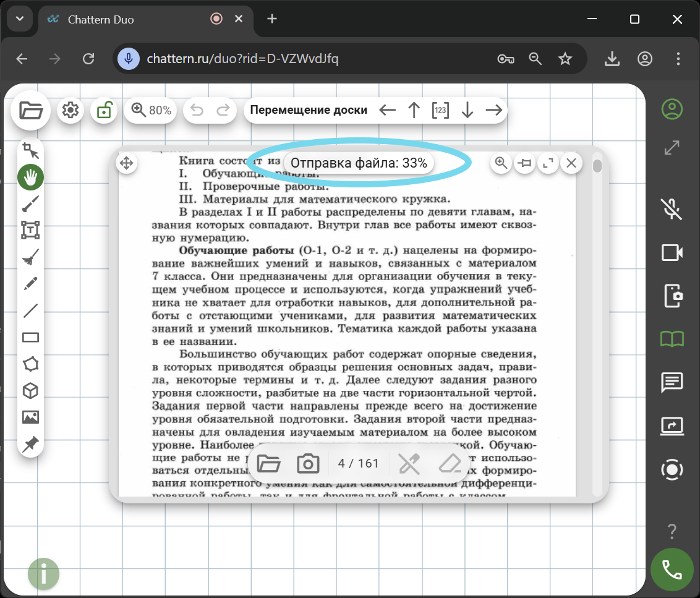700x598 pixels.
Task: Take a snapshot with camera icon
Action: pos(308,463)
